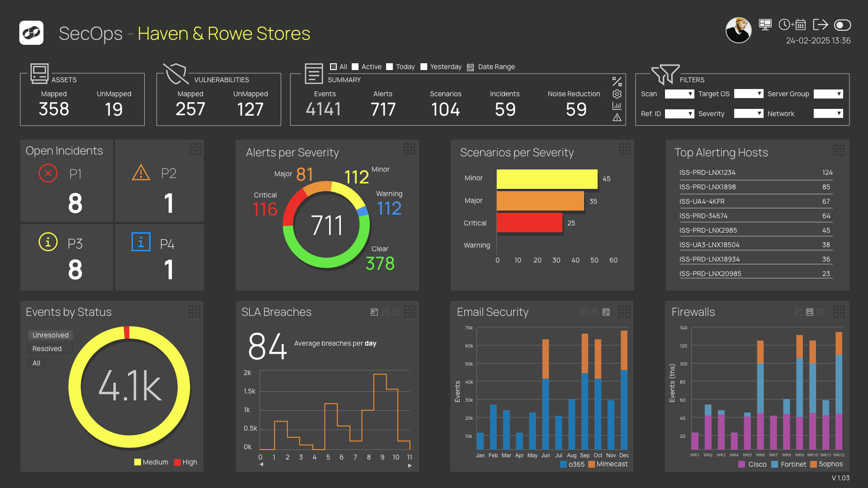Check the Active checkbox in the Summary bar
The width and height of the screenshot is (868, 488).
355,66
